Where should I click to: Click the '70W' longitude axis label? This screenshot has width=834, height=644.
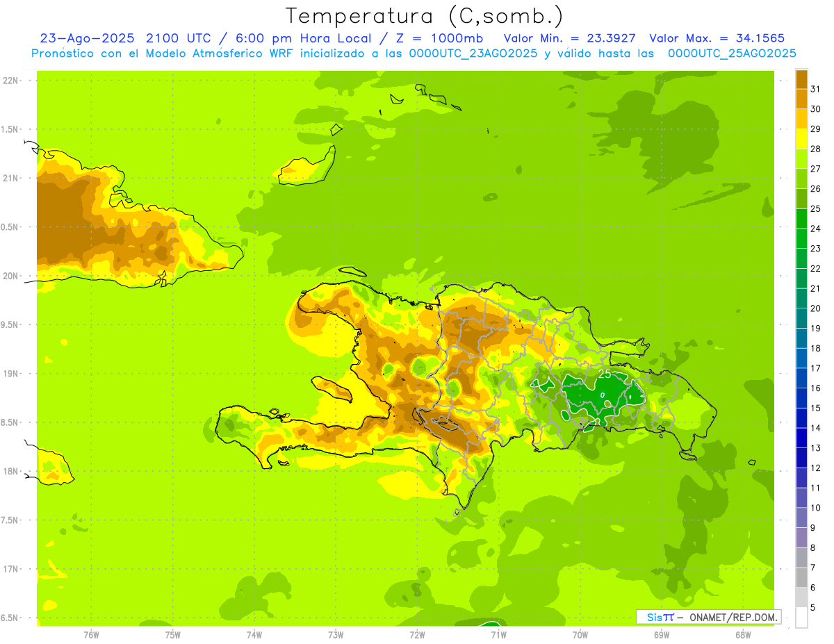click(x=580, y=635)
